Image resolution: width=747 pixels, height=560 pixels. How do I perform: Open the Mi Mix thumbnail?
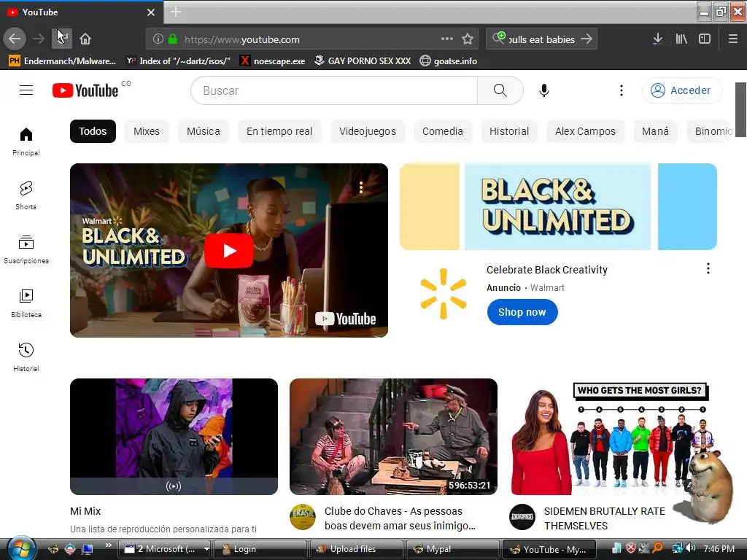[x=174, y=437]
